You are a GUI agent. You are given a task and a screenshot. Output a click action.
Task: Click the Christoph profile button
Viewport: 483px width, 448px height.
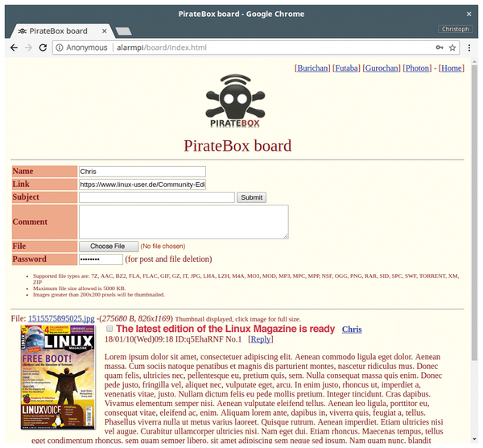pyautogui.click(x=456, y=29)
